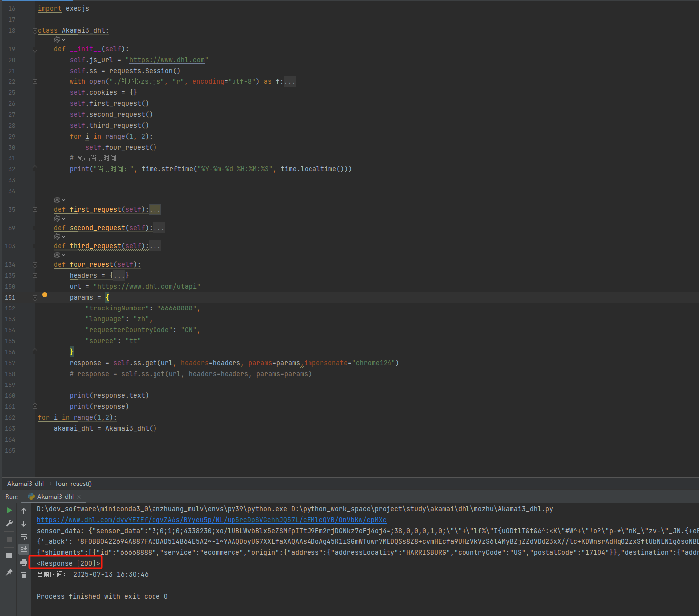Click 'print(response.text)' statement
This screenshot has width=699, height=616.
click(x=109, y=396)
